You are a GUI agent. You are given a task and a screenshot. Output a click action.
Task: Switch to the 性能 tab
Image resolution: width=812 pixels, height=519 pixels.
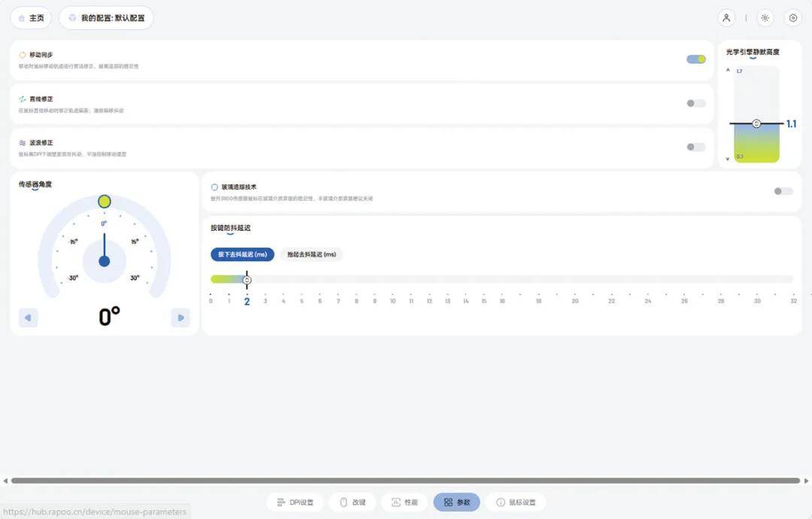tap(404, 502)
